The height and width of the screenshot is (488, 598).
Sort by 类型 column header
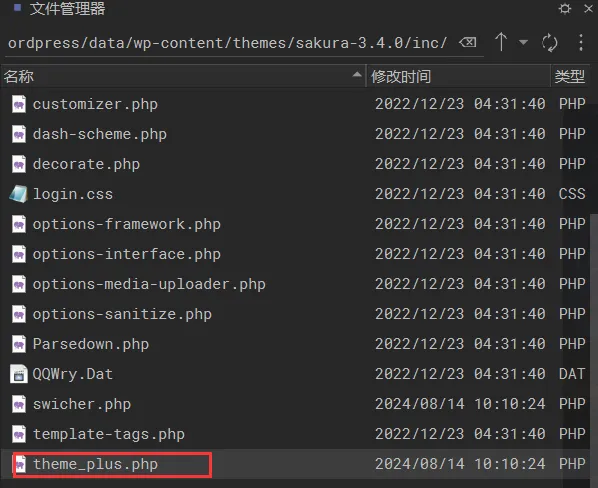(x=570, y=76)
